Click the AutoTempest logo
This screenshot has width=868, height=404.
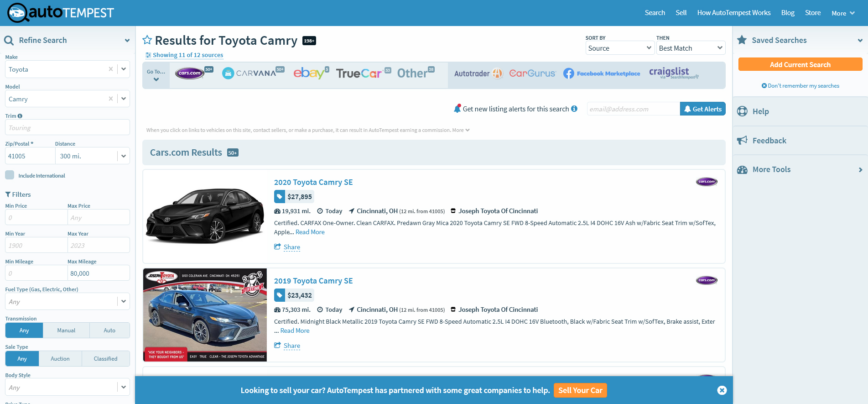click(60, 13)
